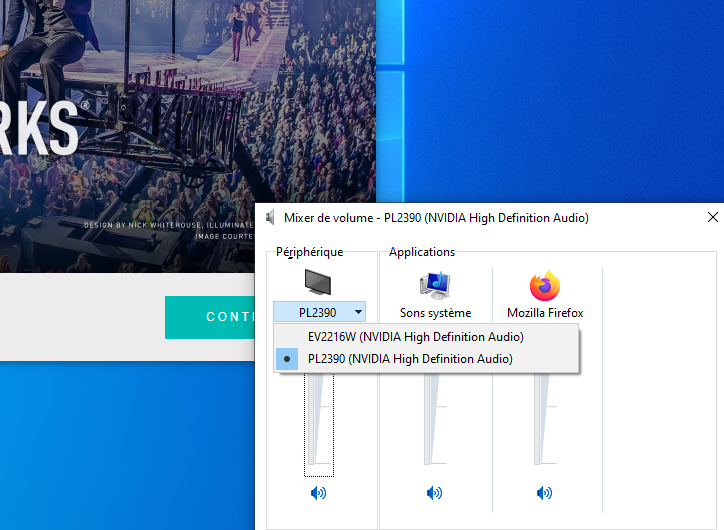
Task: Click the concert stage image in the webpage
Action: [x=187, y=136]
